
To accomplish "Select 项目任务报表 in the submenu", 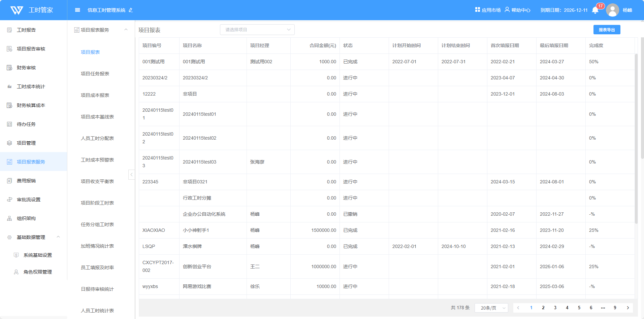I will (x=95, y=74).
